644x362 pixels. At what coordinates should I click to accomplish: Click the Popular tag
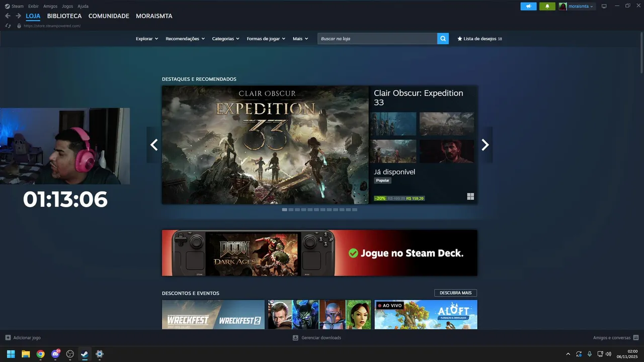coord(383,180)
